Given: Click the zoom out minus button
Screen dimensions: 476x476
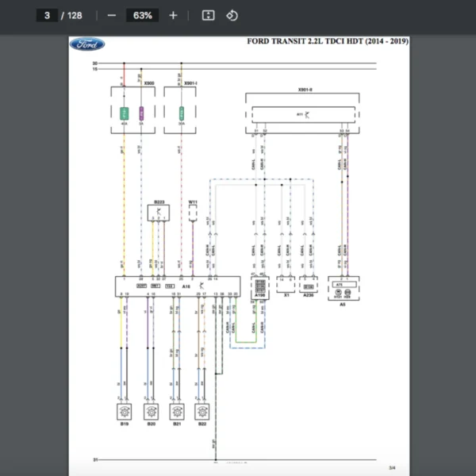Looking at the screenshot, I should [x=112, y=15].
